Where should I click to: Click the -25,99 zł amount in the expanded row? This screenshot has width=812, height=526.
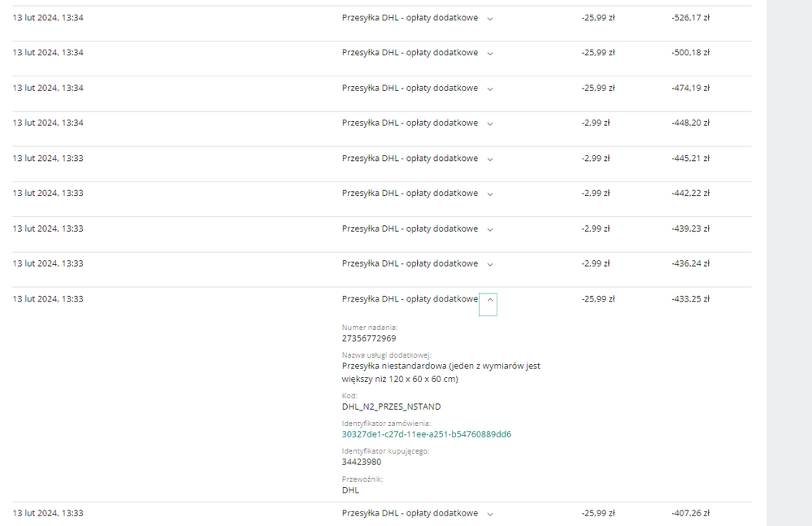click(x=598, y=299)
